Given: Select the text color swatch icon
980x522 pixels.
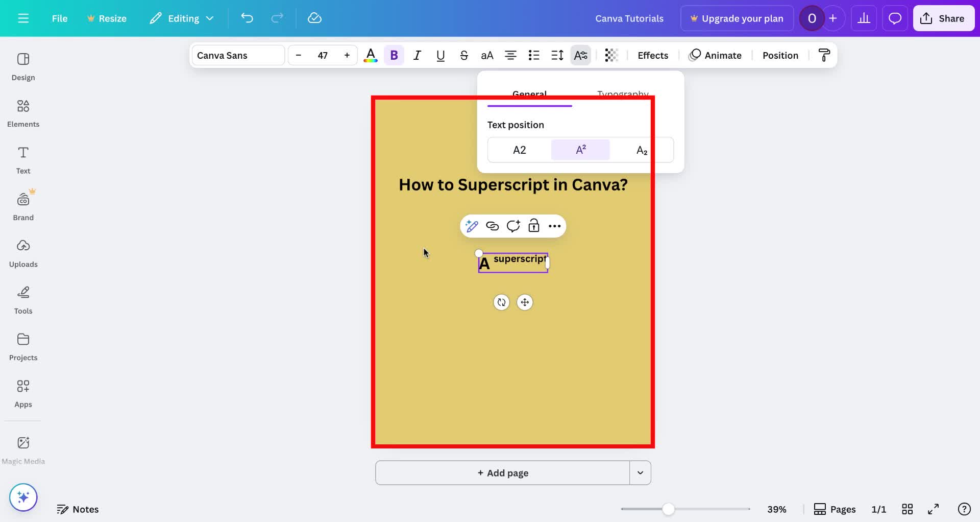Looking at the screenshot, I should click(371, 55).
